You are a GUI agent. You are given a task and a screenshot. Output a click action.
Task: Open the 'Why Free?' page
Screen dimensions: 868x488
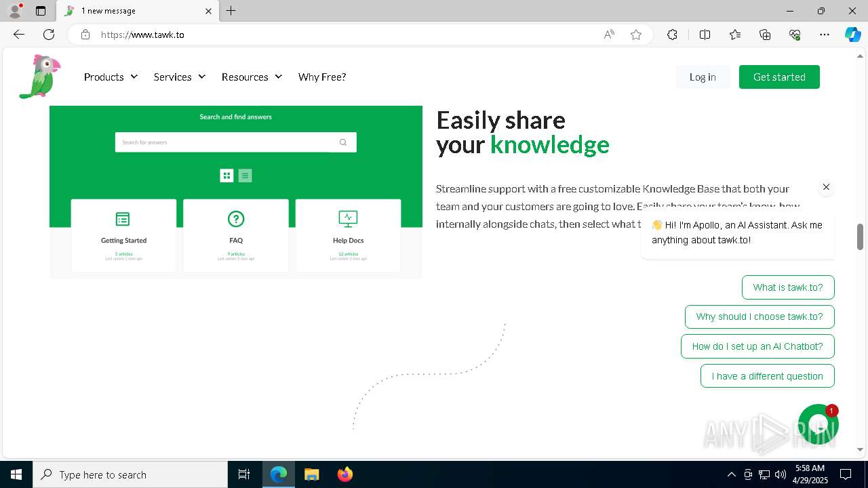pyautogui.click(x=322, y=77)
